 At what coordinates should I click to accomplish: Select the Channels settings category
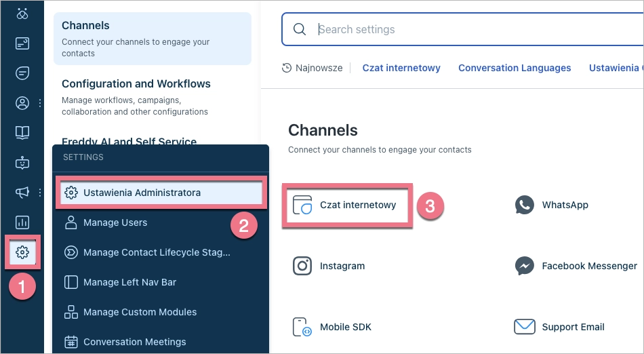153,39
